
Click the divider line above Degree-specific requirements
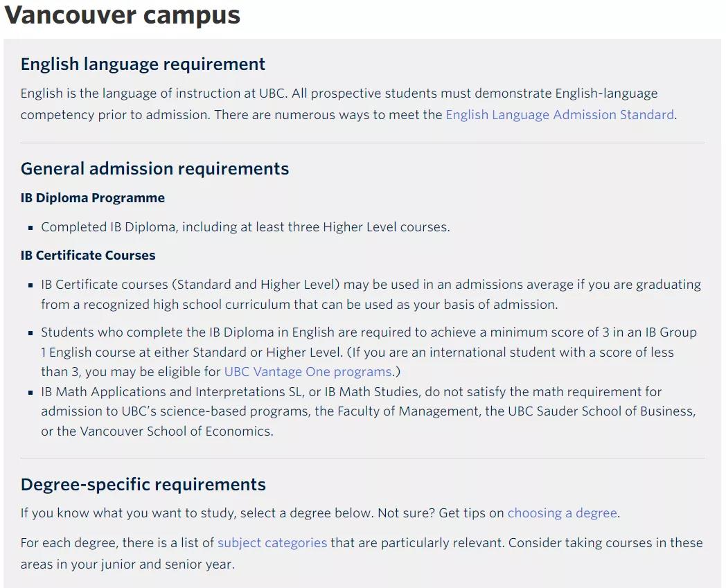pyautogui.click(x=362, y=458)
